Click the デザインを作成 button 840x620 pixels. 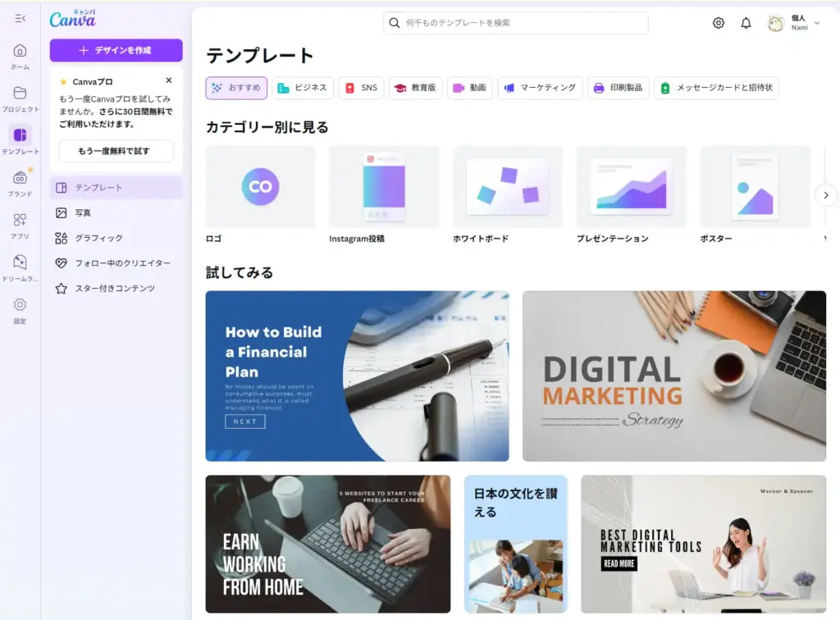[116, 50]
